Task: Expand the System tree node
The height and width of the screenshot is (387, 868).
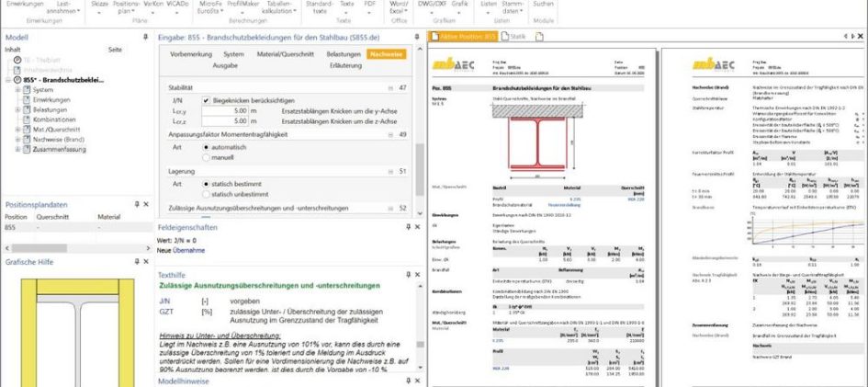Action: pyautogui.click(x=17, y=90)
